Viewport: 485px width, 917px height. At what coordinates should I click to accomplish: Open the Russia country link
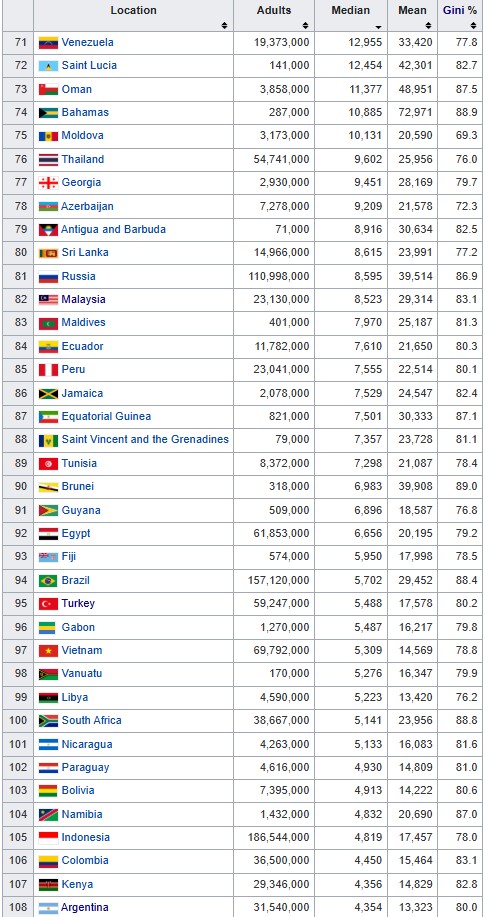pyautogui.click(x=78, y=276)
